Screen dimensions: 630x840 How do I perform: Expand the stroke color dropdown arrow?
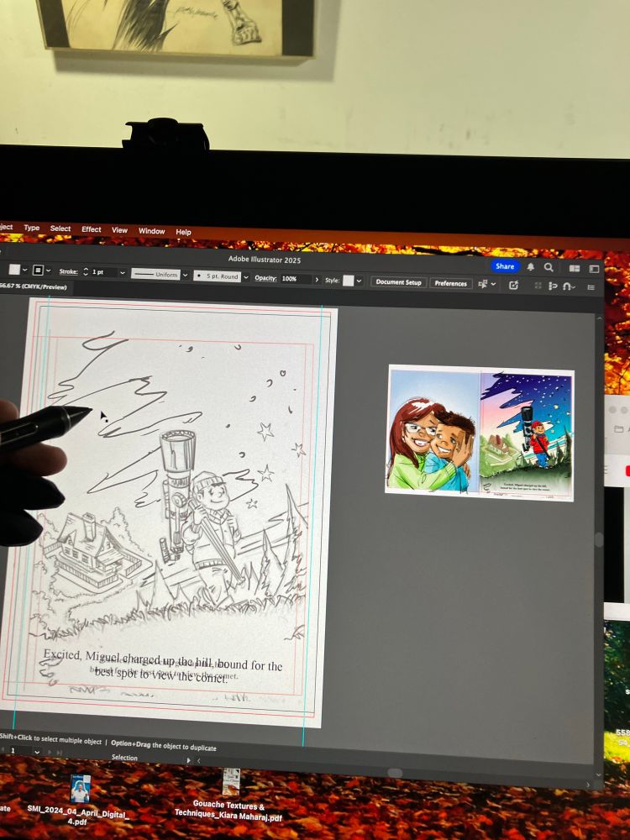pyautogui.click(x=48, y=271)
